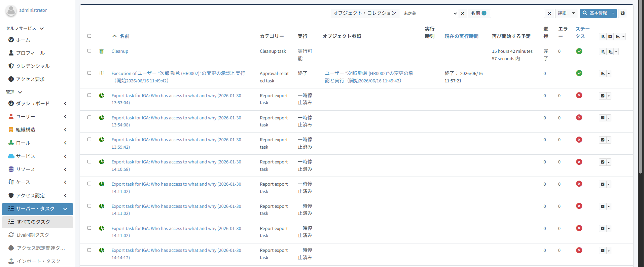644x267 pixels.
Task: Expand the ロール submenu chevron
Action: (x=65, y=143)
